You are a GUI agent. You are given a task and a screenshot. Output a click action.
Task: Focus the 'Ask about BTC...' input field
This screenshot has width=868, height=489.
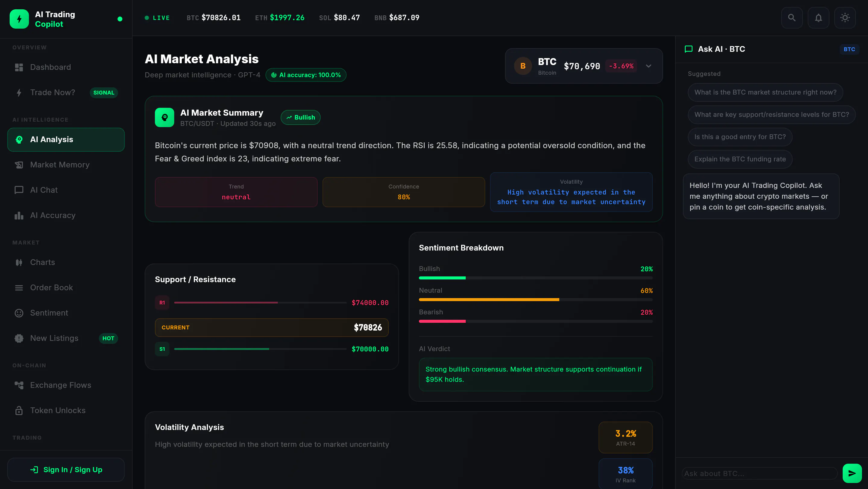[x=759, y=473]
